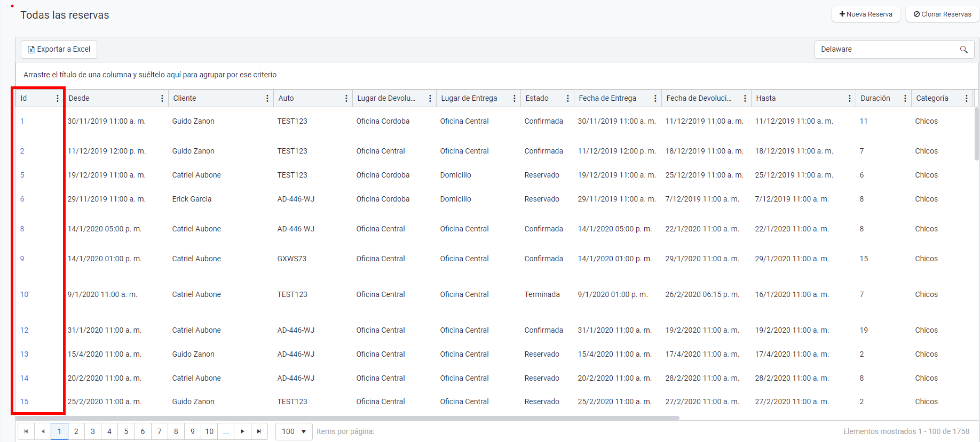Click the search magnifier icon
980x442 pixels.
click(963, 50)
